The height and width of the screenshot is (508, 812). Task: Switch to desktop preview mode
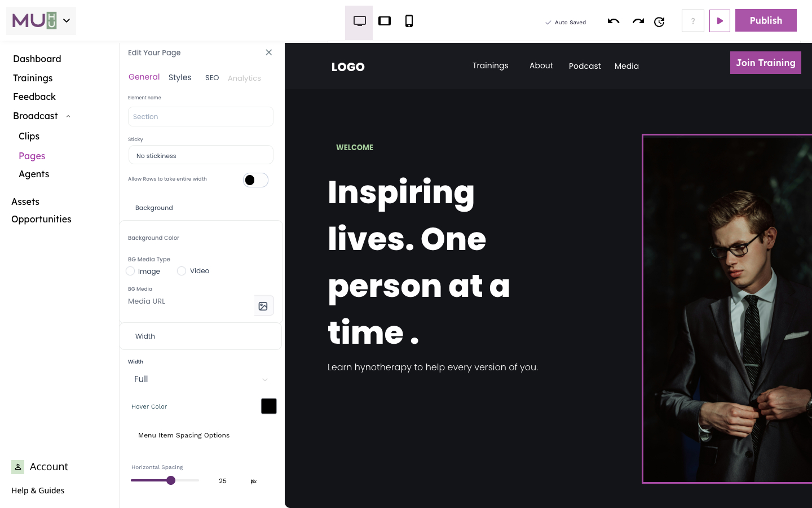[359, 21]
